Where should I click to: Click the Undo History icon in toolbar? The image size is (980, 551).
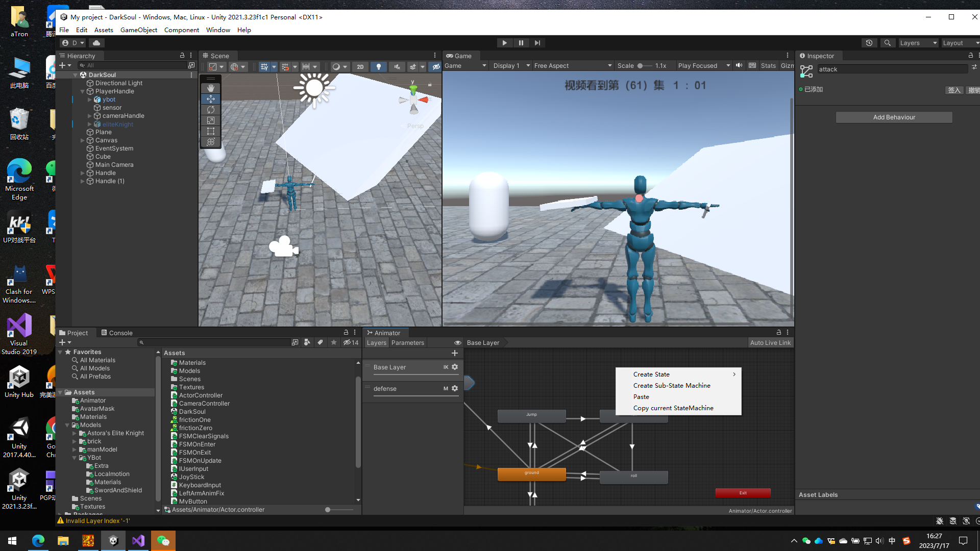pyautogui.click(x=869, y=43)
